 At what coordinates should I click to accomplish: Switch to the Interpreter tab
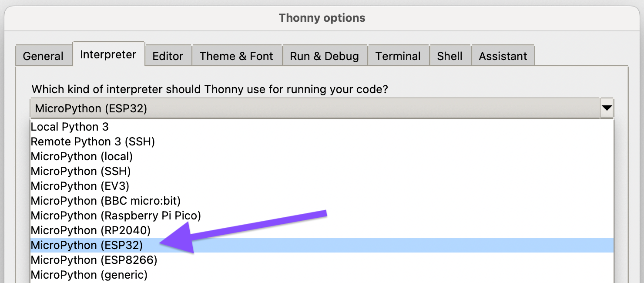pyautogui.click(x=108, y=55)
